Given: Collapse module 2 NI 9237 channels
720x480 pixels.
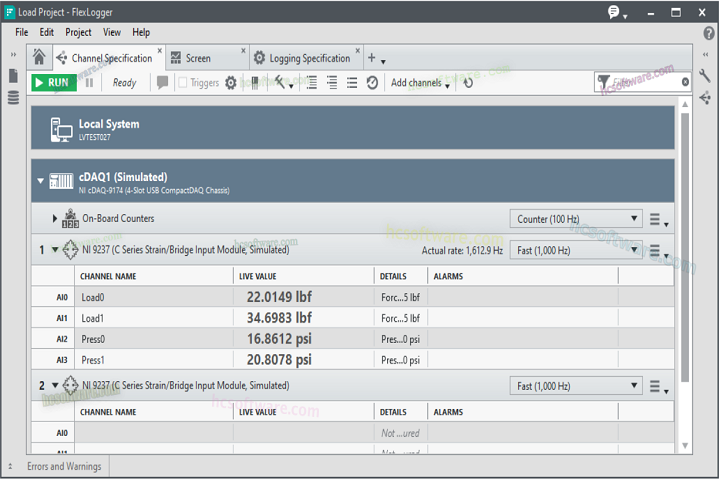Looking at the screenshot, I should pyautogui.click(x=55, y=385).
